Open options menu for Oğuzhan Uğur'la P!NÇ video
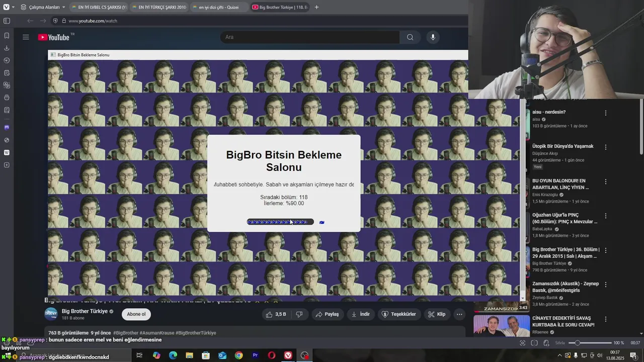 (x=606, y=216)
